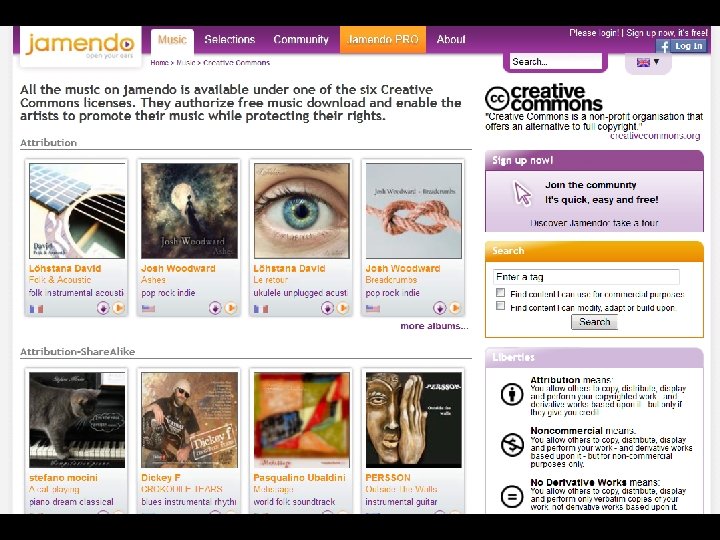The width and height of the screenshot is (720, 540).
Task: Open the Selections tab
Action: pos(230,39)
